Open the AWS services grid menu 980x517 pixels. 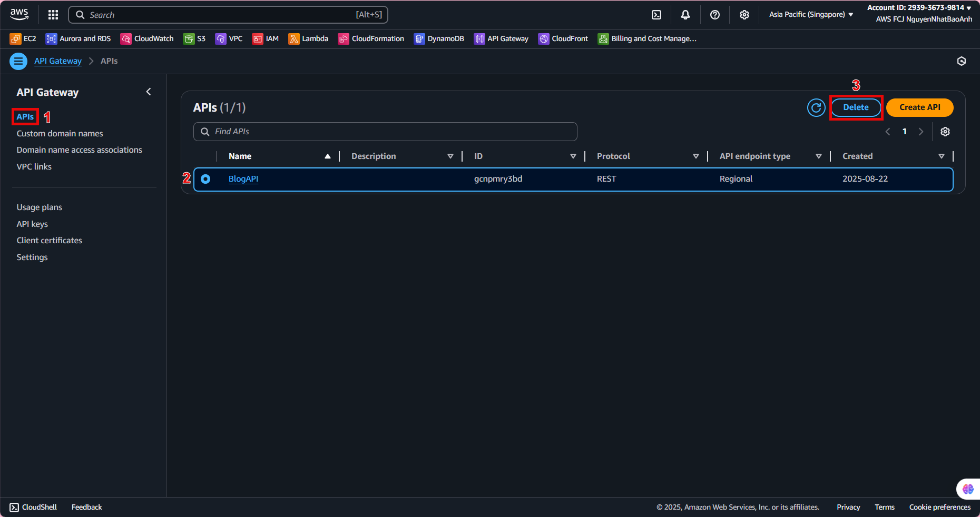[53, 15]
